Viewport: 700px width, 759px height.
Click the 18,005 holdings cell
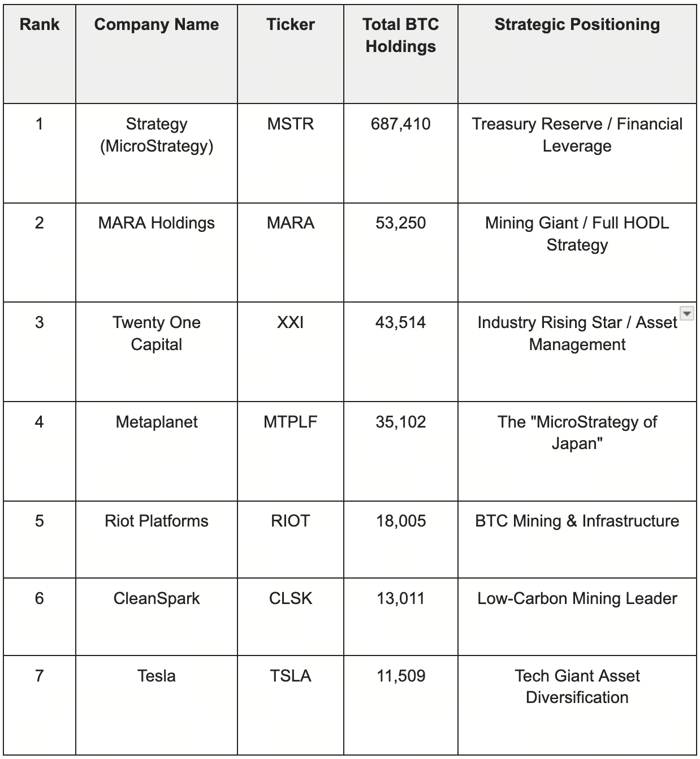(x=400, y=521)
